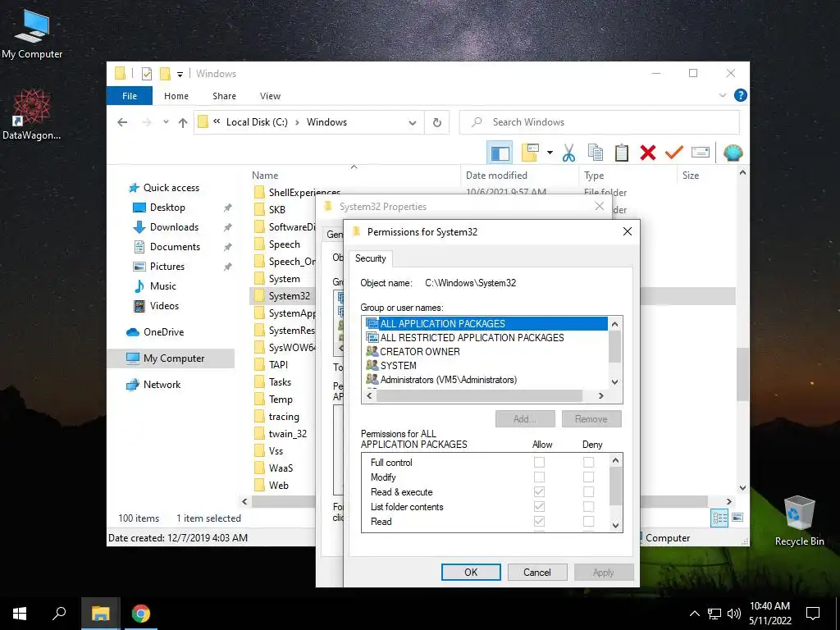Image resolution: width=840 pixels, height=630 pixels.
Task: Go back with the left arrow
Action: pos(122,122)
